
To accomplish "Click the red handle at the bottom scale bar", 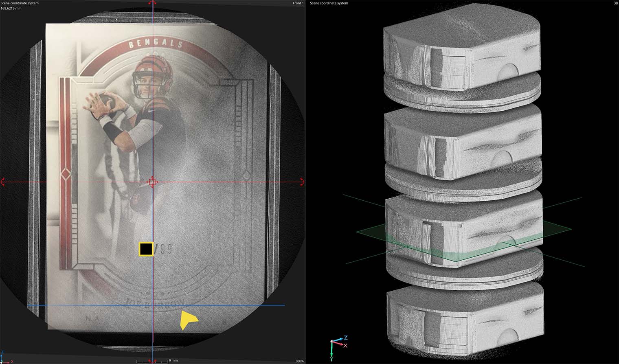I will pyautogui.click(x=152, y=361).
